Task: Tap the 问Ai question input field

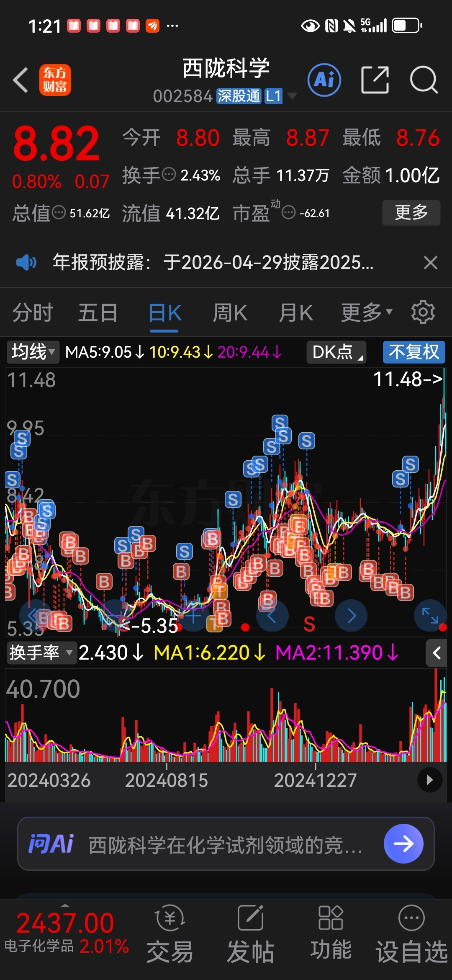Action: (226, 843)
